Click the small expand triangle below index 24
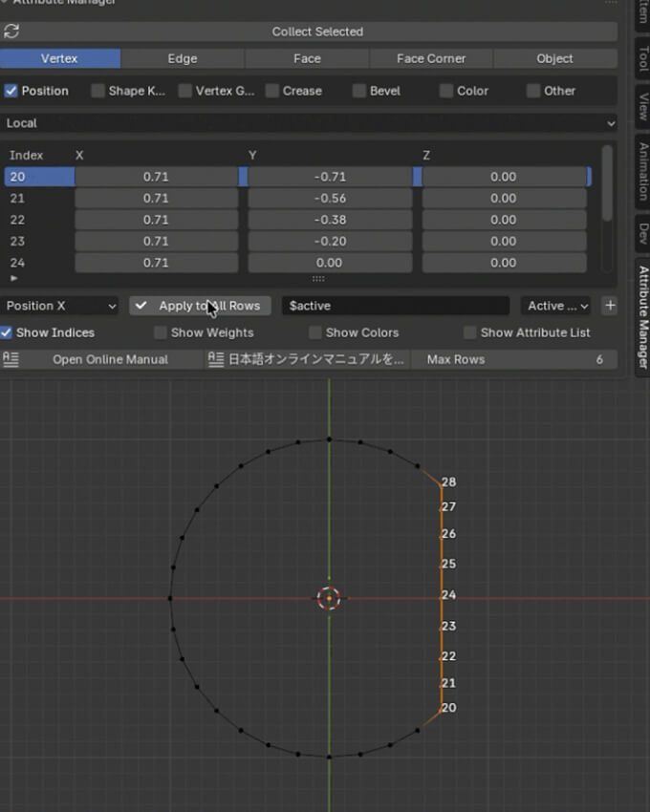Image resolution: width=650 pixels, height=812 pixels. click(13, 278)
